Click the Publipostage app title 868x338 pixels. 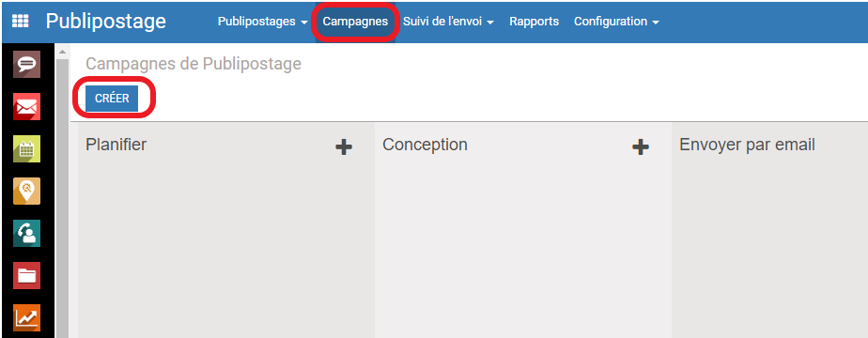106,21
